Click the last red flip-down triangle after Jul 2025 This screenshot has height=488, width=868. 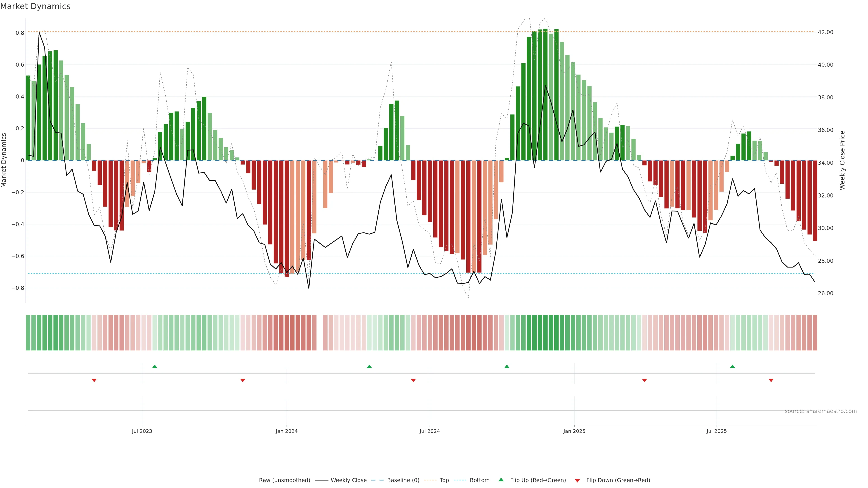(x=771, y=380)
